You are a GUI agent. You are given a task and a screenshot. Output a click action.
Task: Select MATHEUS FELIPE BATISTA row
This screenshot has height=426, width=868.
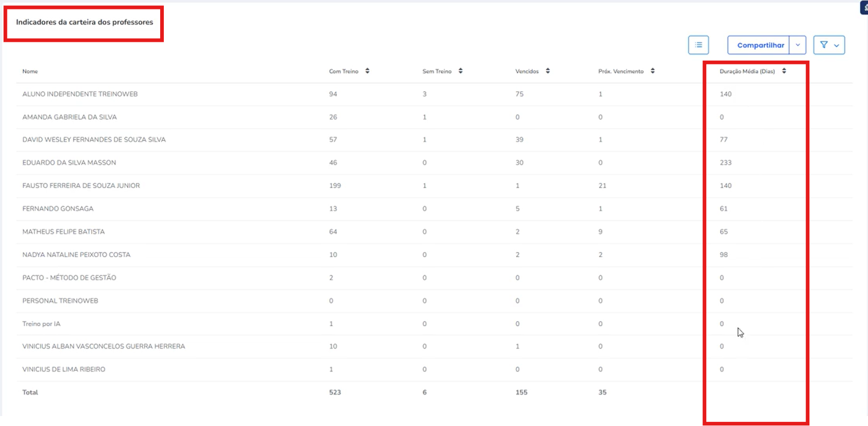point(435,232)
